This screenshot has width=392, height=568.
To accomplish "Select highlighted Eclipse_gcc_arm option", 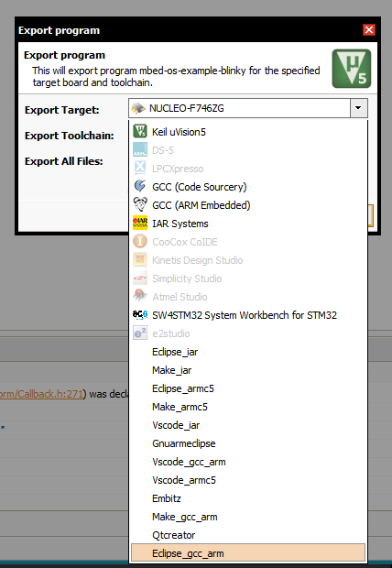I will [x=248, y=553].
